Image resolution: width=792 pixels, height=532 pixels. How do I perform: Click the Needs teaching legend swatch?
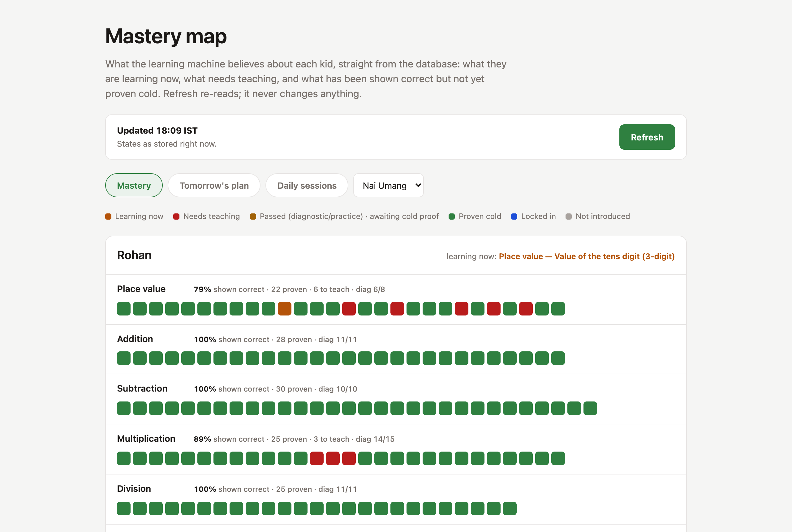176,217
